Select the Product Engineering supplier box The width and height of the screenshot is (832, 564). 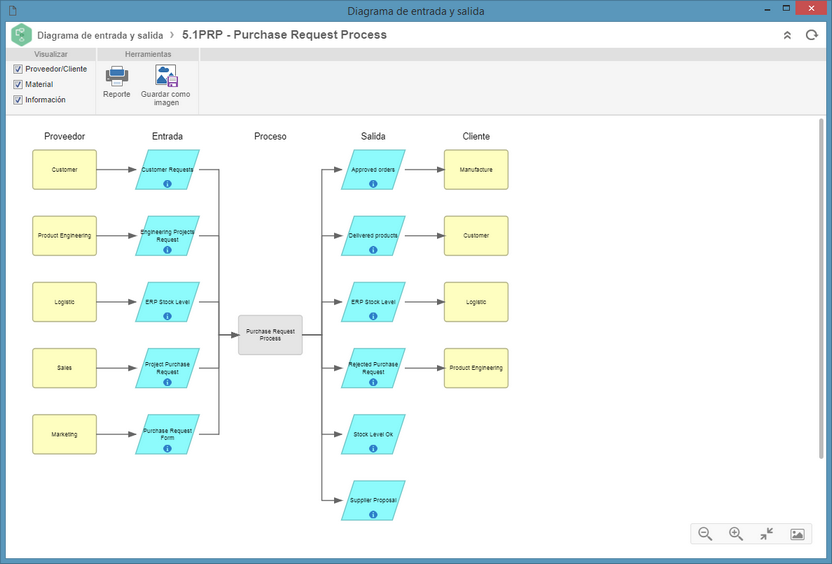pos(64,236)
